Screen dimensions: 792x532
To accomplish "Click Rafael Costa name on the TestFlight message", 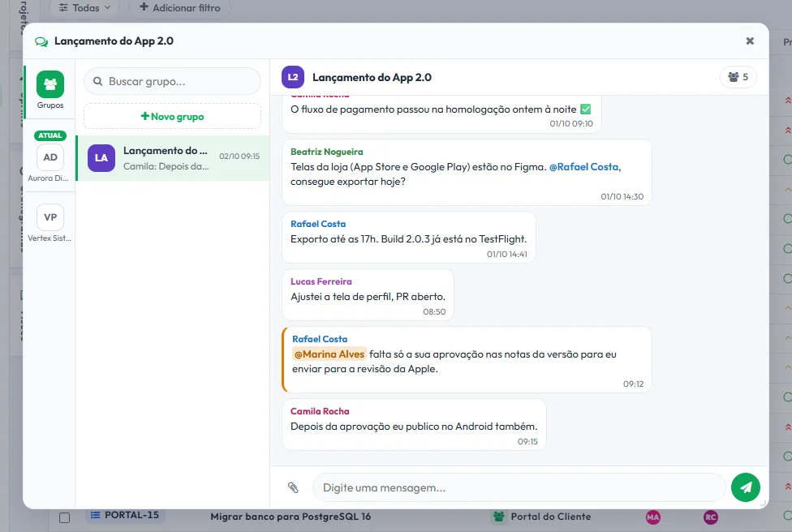I will pyautogui.click(x=318, y=224).
